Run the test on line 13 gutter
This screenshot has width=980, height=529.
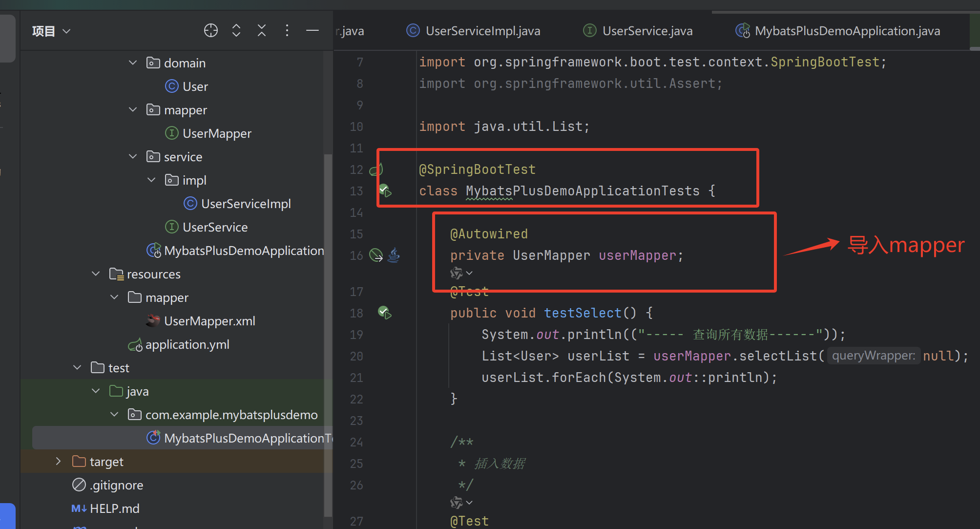385,191
